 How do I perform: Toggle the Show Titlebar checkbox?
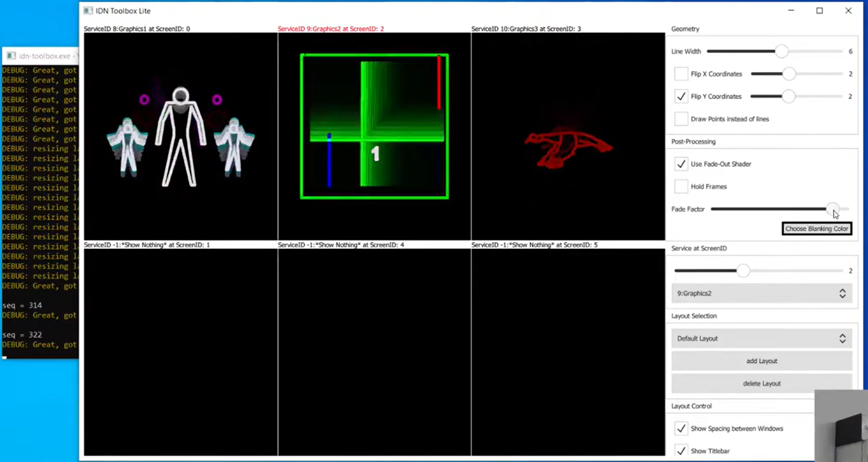[x=681, y=451]
